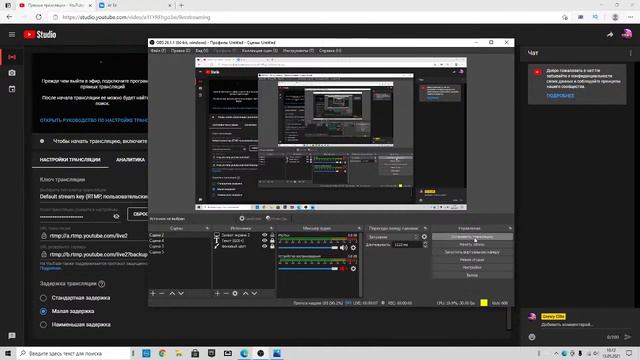Move the scene up in the Scenes list

pos(172,293)
